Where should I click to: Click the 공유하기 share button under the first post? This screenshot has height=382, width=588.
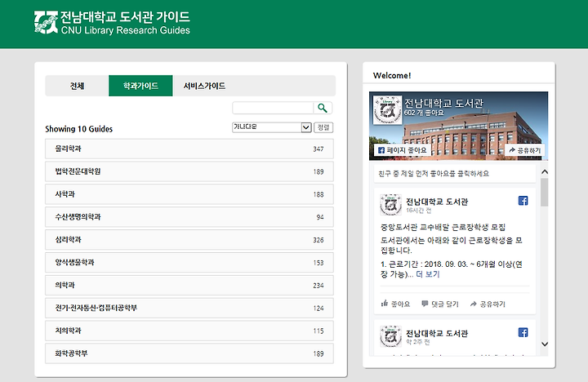[x=488, y=304]
